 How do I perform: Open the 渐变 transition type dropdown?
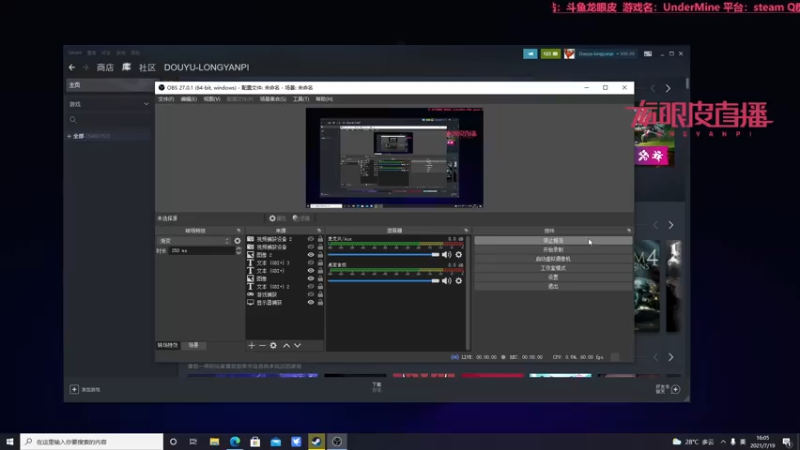click(x=194, y=241)
